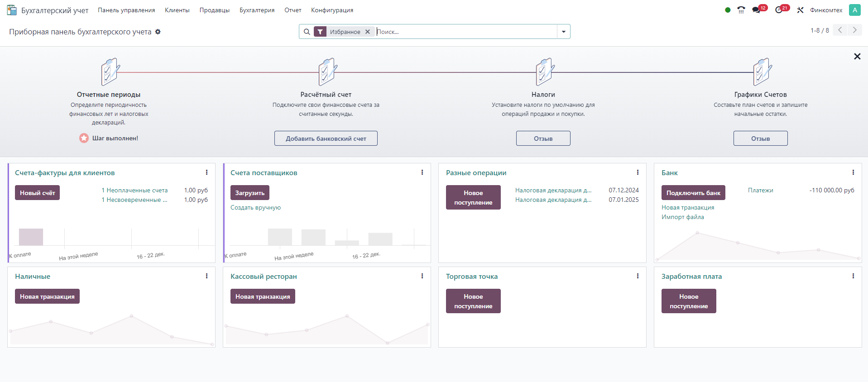Click the VoIP phone icon in header
The height and width of the screenshot is (382, 868).
coord(741,10)
